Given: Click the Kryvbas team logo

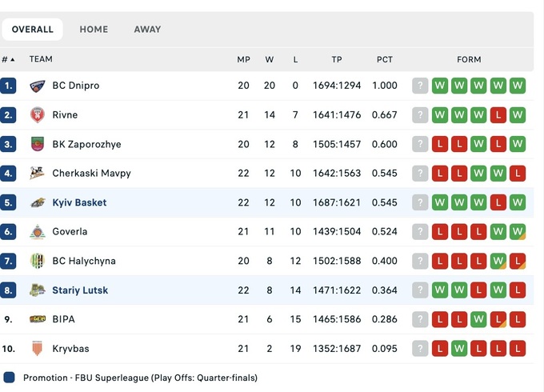Looking at the screenshot, I should (x=38, y=348).
